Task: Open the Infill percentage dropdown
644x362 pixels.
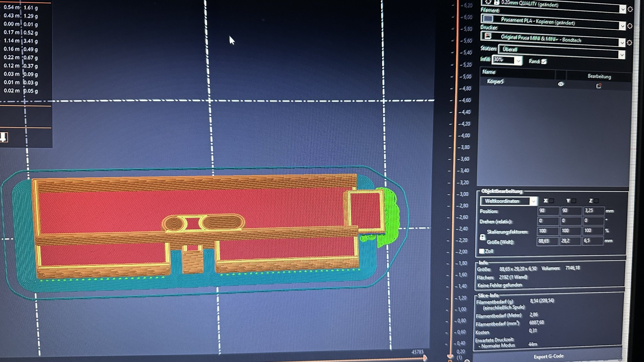Action: (x=518, y=60)
